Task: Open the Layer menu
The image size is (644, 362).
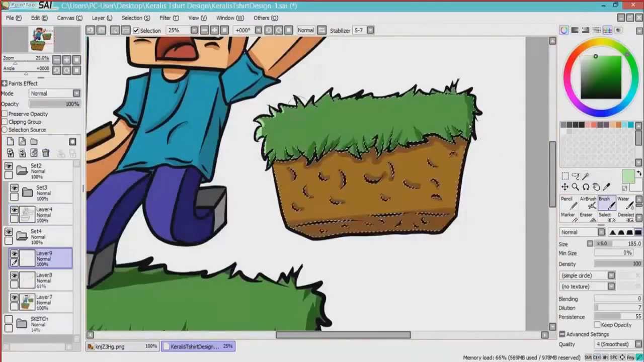Action: [x=102, y=18]
